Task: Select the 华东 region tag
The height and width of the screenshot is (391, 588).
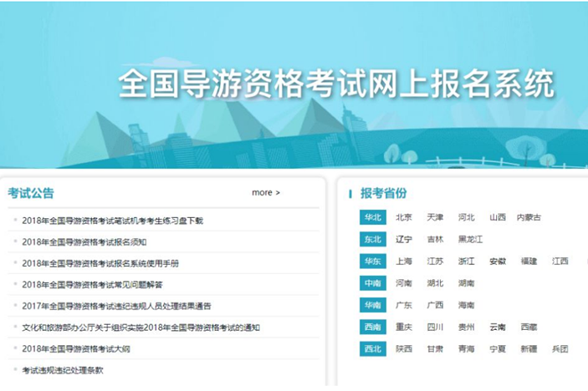Action: click(x=373, y=261)
